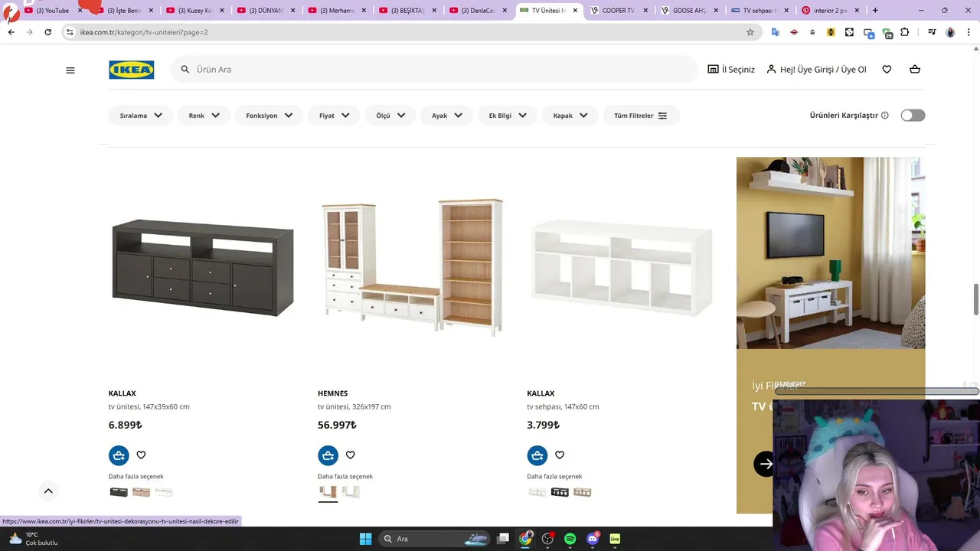Expand the Sıralama filter dropdown
Viewport: 980px width, 551px height.
(x=141, y=116)
